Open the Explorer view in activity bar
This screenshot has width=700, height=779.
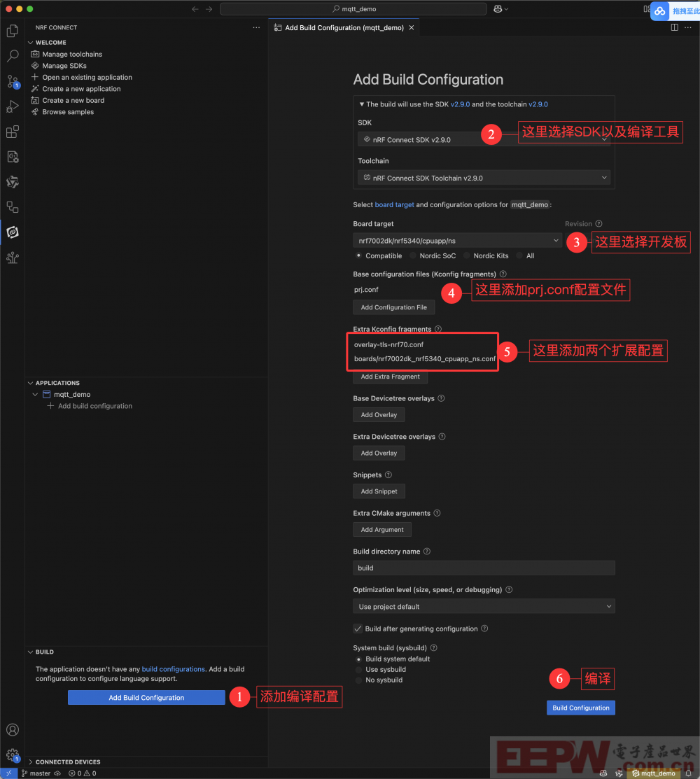pos(13,31)
